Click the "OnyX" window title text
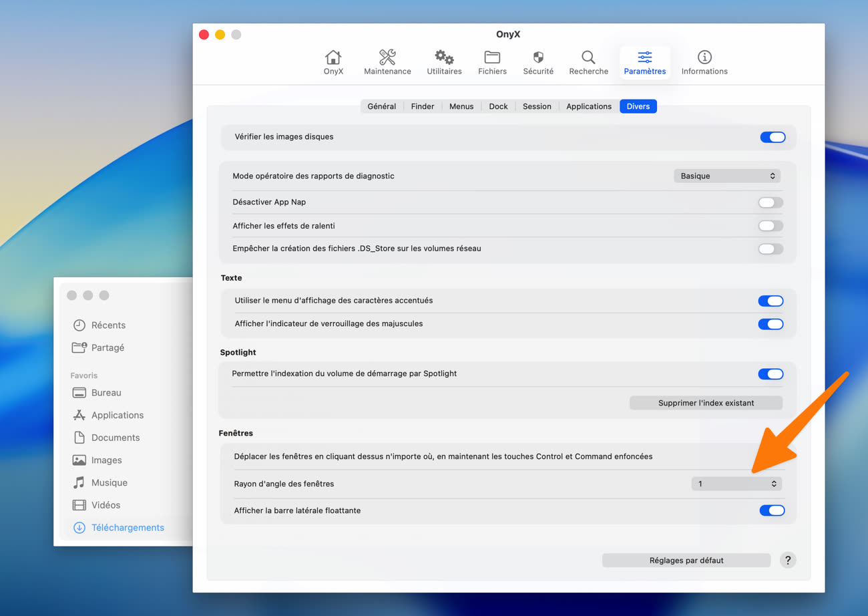Screen dimensions: 868x616 508,35
